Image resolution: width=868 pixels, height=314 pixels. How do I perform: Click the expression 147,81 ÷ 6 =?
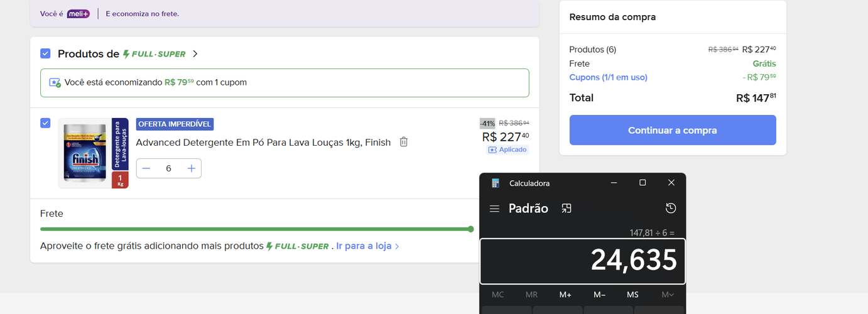pyautogui.click(x=652, y=232)
